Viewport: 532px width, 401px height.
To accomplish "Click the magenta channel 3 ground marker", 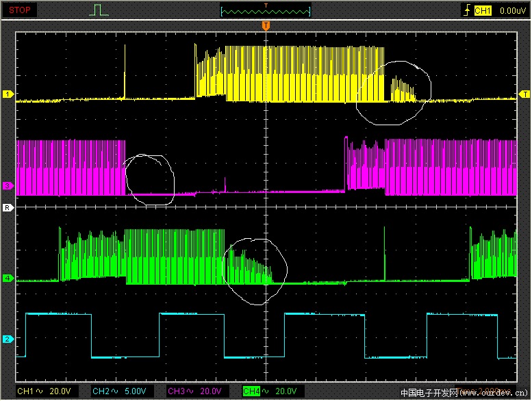I will click(x=8, y=186).
